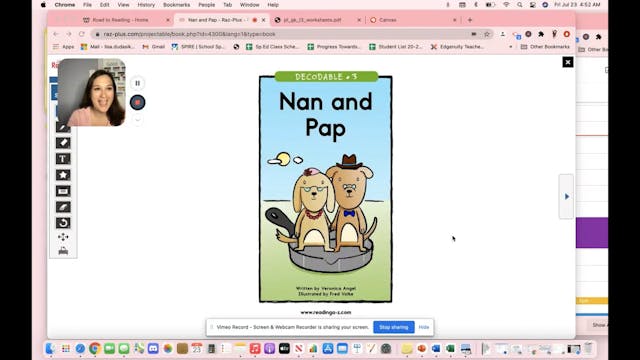The height and width of the screenshot is (360, 640).
Task: Click the browser back arrow
Action: click(x=56, y=34)
